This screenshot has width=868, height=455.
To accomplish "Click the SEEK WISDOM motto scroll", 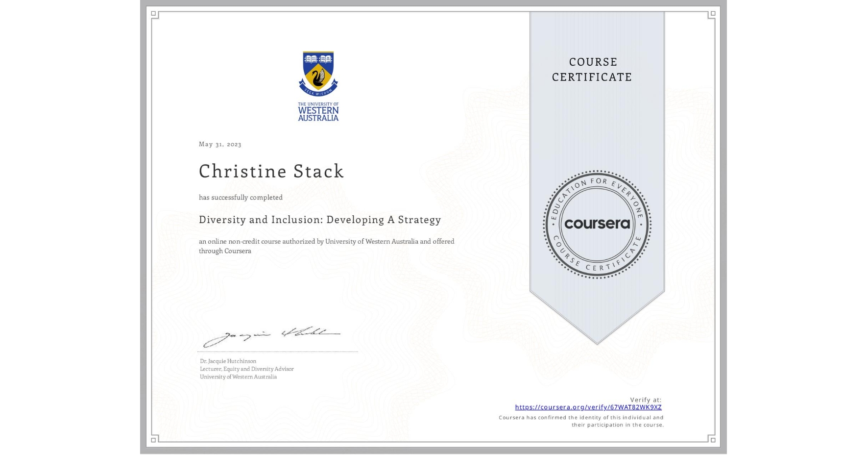I will 318,92.
